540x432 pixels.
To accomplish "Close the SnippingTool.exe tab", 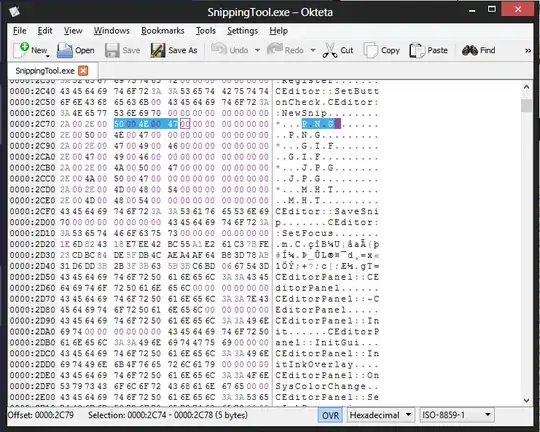I will (x=83, y=71).
